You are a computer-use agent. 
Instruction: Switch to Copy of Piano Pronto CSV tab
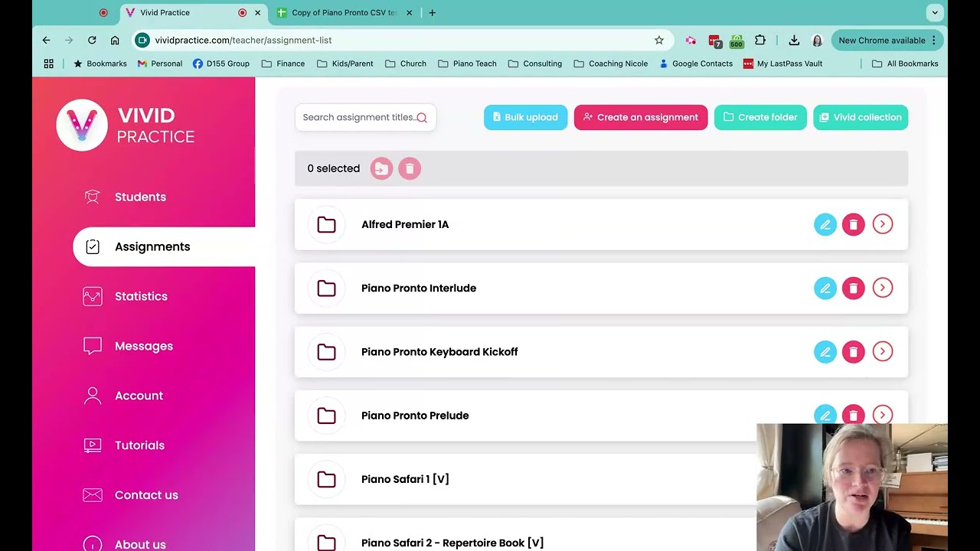(345, 12)
